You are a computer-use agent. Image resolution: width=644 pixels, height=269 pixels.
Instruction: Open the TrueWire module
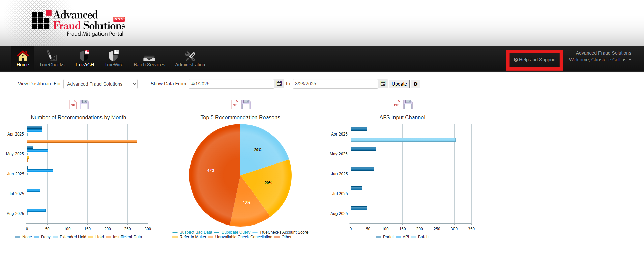114,59
